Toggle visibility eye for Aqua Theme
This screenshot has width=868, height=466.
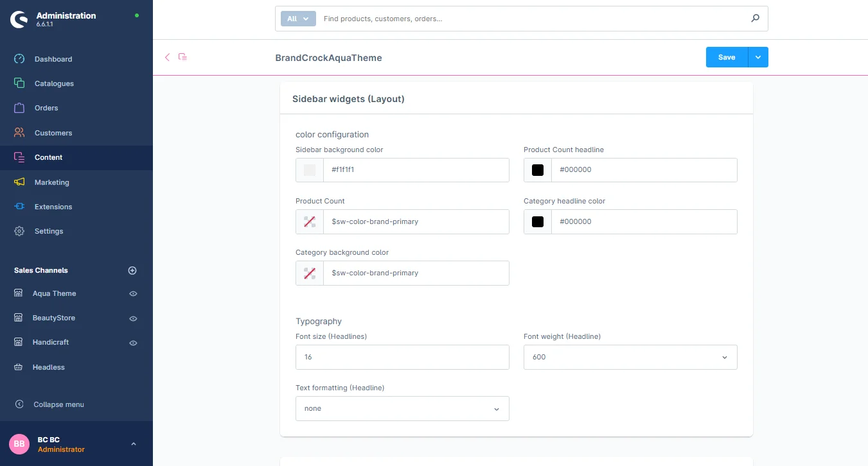133,293
